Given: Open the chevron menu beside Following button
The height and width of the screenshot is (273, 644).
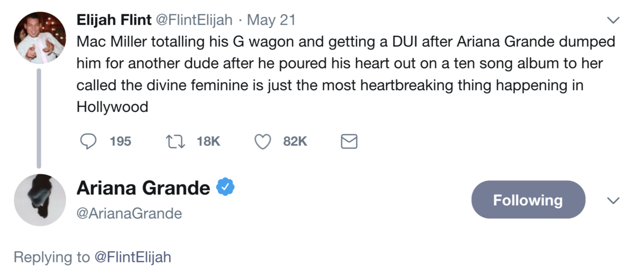Looking at the screenshot, I should (x=613, y=200).
